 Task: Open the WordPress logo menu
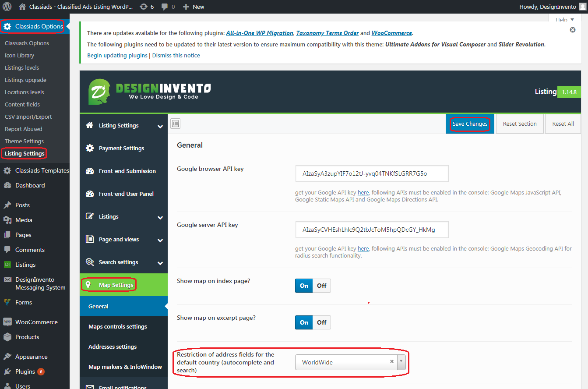pos(7,7)
